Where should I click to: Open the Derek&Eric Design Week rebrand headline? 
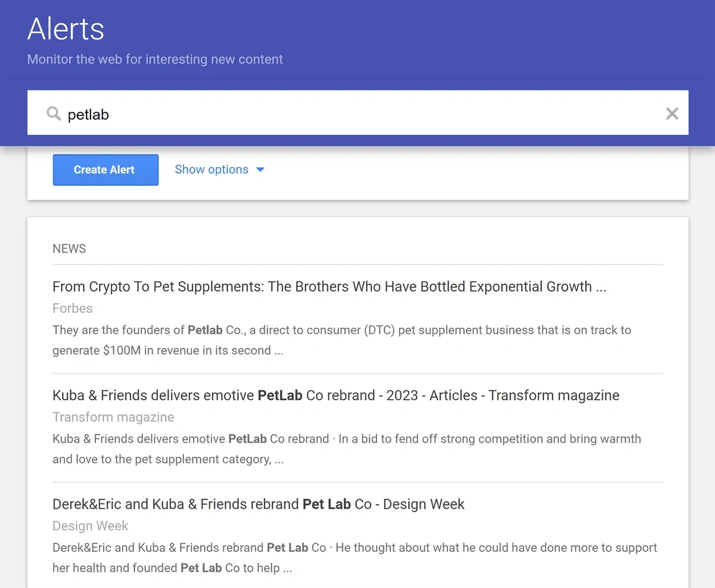(259, 504)
